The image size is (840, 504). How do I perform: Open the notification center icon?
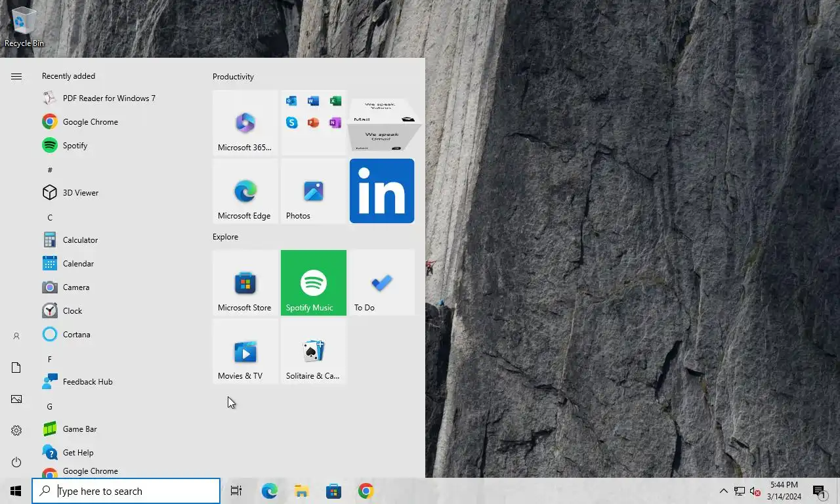[x=819, y=491]
